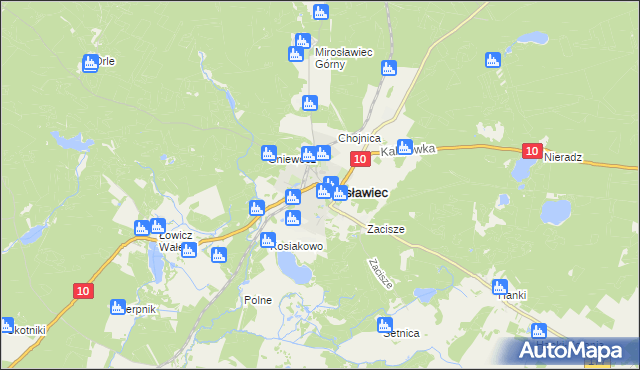Click the lone factory marker in the northeastern forest
The width and height of the screenshot is (640, 370).
point(493,60)
